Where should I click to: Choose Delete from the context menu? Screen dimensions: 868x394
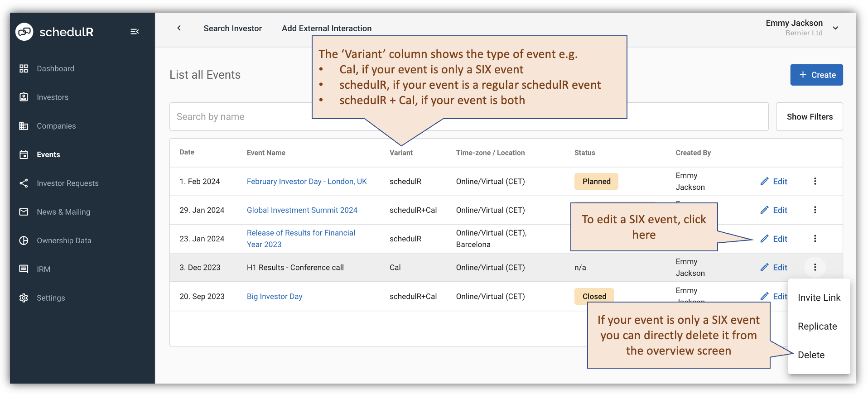click(x=819, y=355)
